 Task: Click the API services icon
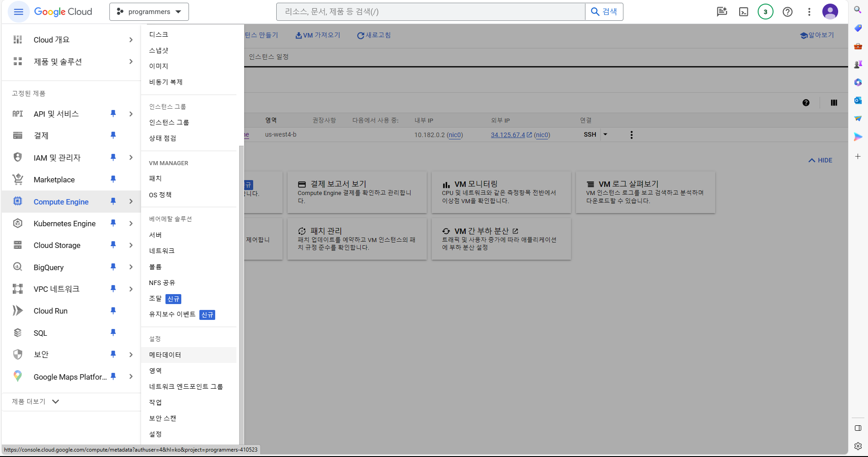point(18,114)
